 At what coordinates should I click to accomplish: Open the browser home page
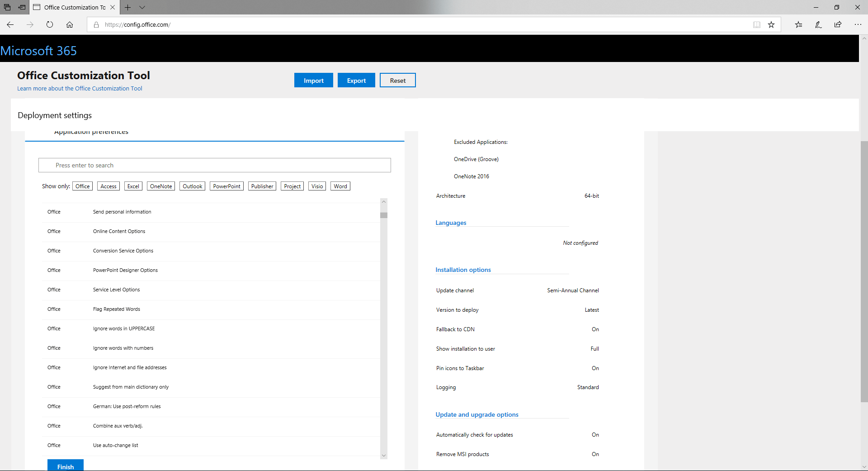click(x=70, y=24)
